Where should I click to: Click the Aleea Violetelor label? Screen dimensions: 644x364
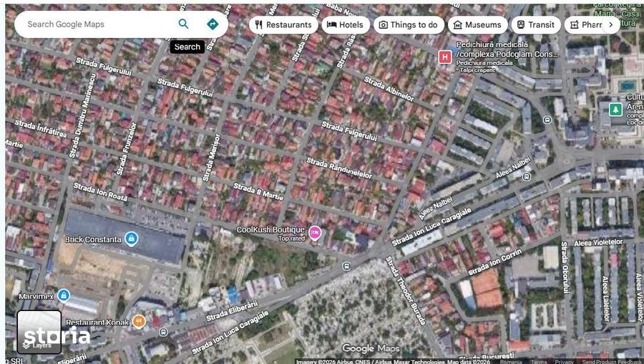pyautogui.click(x=598, y=243)
